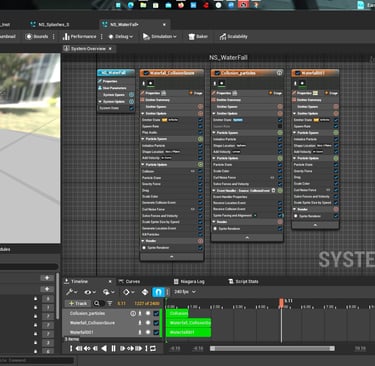Toggle the Waterfall001 timeline track checkbox

click(x=156, y=332)
